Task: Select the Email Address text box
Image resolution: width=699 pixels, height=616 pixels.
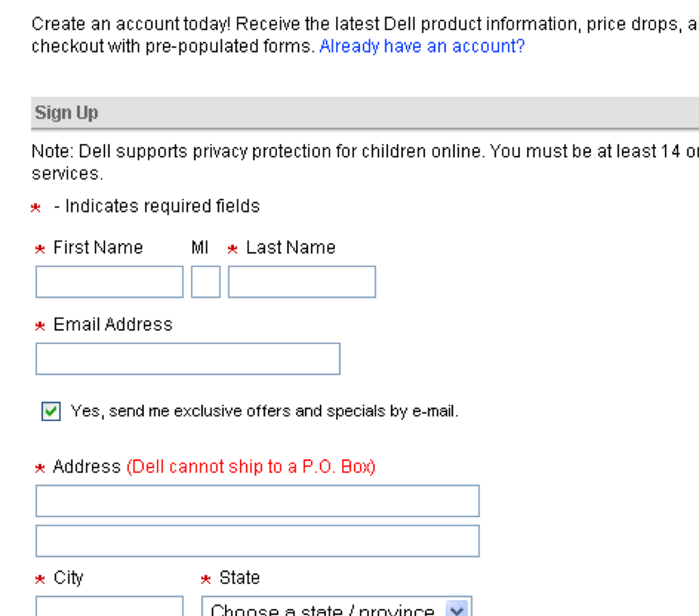Action: click(188, 359)
